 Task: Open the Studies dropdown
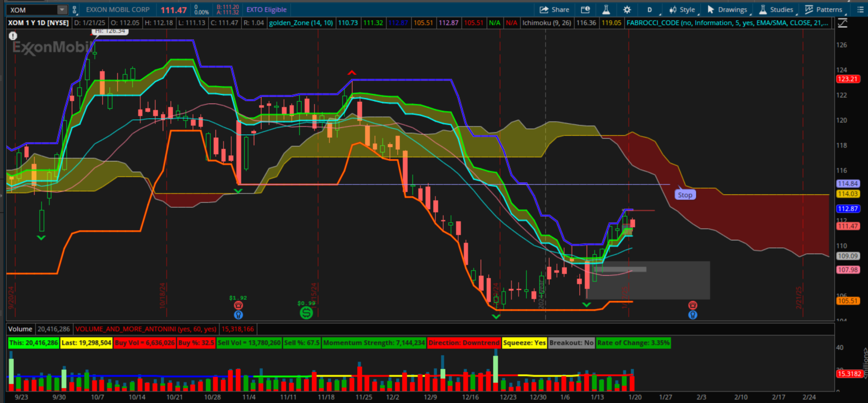777,10
